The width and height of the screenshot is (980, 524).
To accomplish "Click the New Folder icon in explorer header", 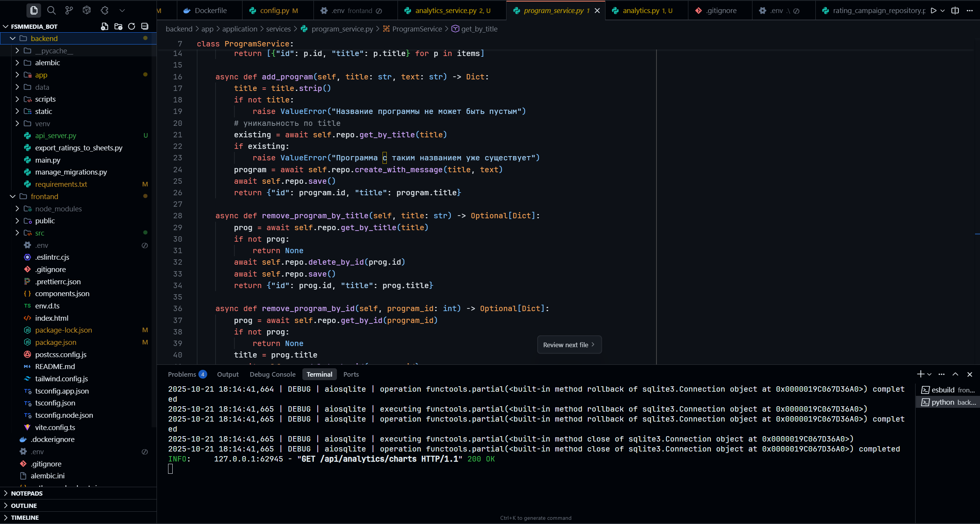I will coord(118,26).
